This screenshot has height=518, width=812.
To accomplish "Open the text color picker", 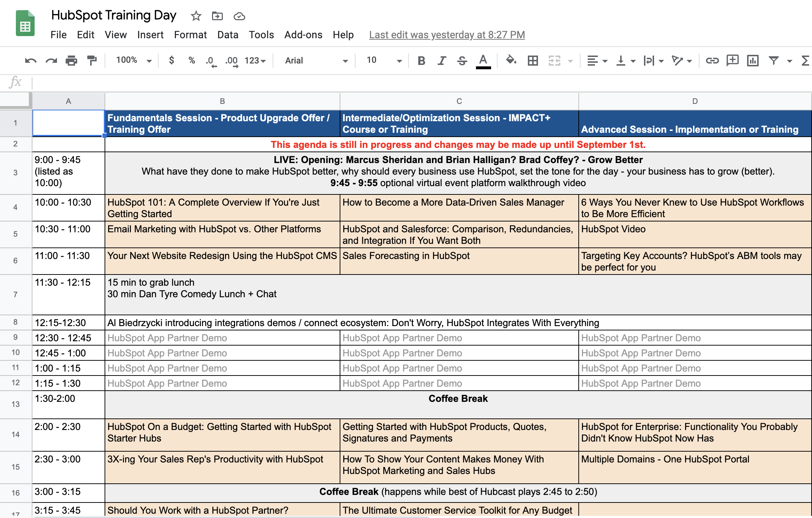I will (x=483, y=61).
